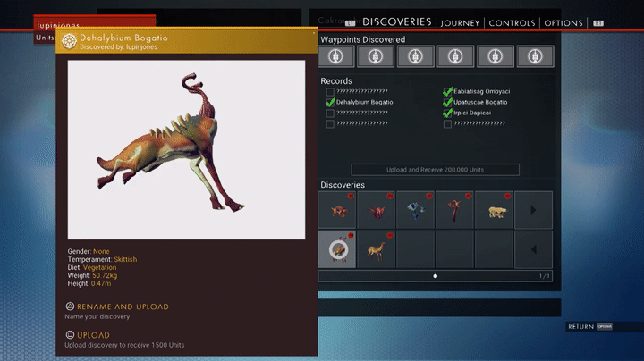Viewport: 644px width, 361px height.
Task: Click the discoveries page indicator bar
Action: [435, 276]
